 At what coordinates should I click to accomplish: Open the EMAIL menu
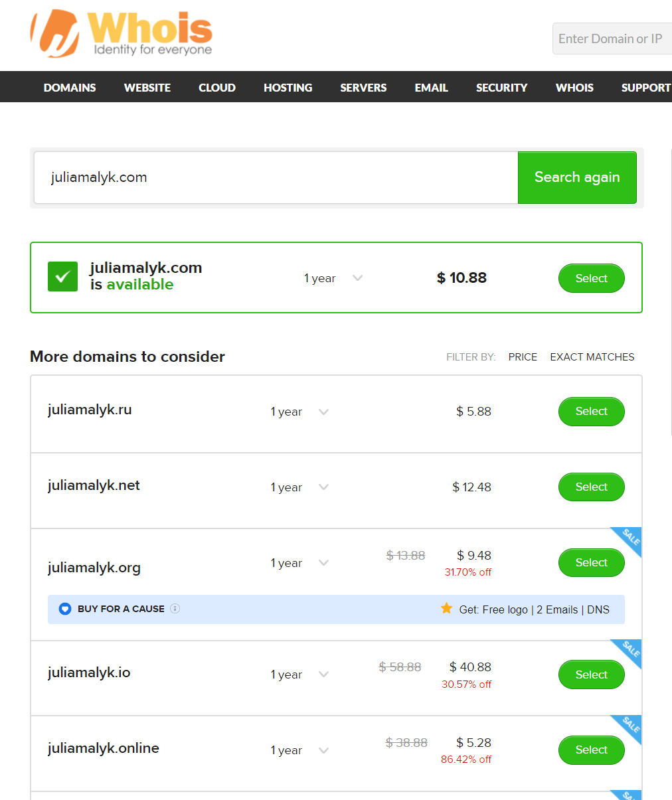point(432,88)
